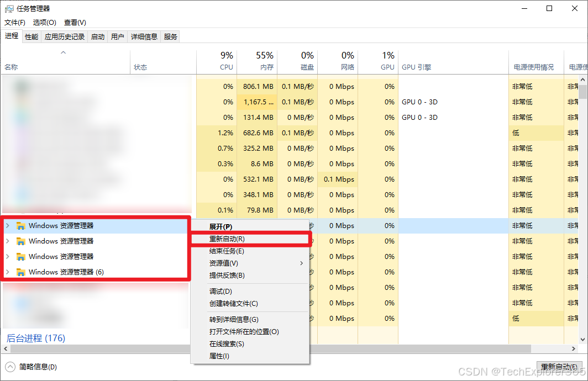Image resolution: width=588 pixels, height=381 pixels.
Task: Click the 131.4 MB memory cell
Action: tap(258, 118)
